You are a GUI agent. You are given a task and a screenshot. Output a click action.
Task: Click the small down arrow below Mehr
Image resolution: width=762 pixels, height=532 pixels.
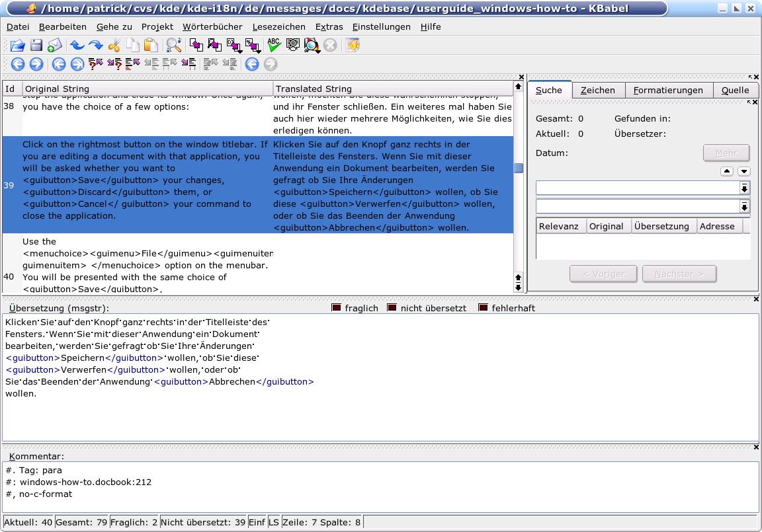point(744,171)
